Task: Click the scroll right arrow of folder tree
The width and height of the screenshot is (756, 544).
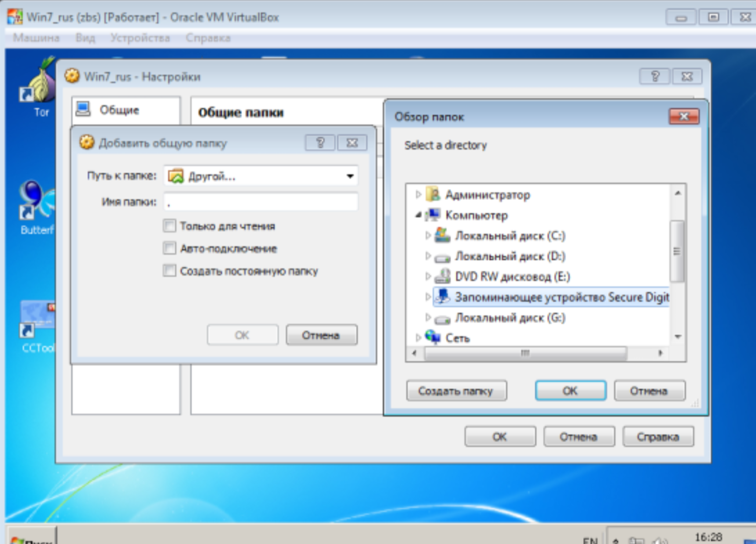Action: click(660, 353)
